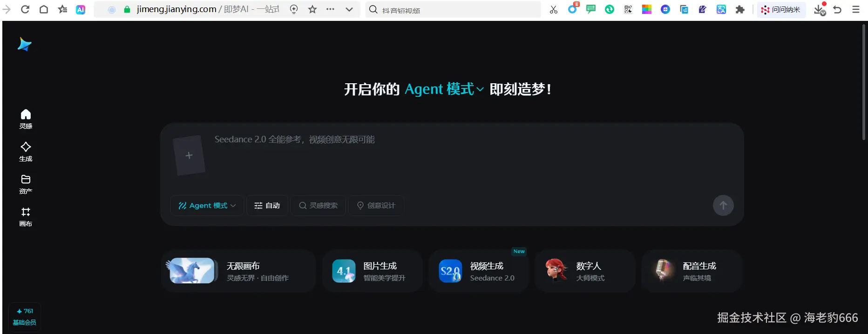Open the 基础会员 membership link
868x334 pixels.
[24, 322]
